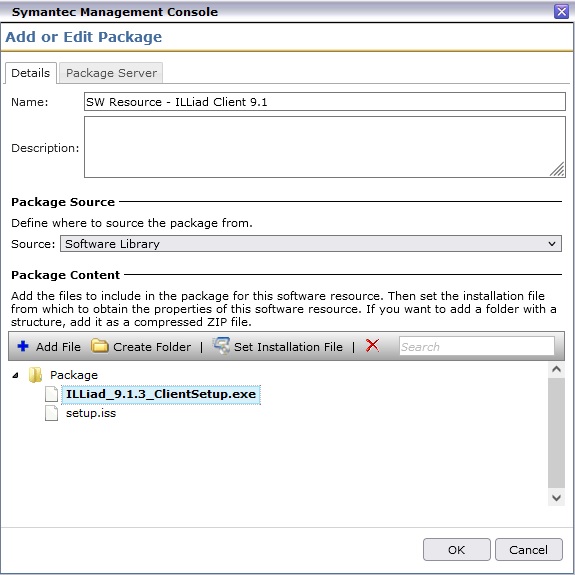Select setup.iss in the package tree
The width and height of the screenshot is (575, 575).
point(91,413)
